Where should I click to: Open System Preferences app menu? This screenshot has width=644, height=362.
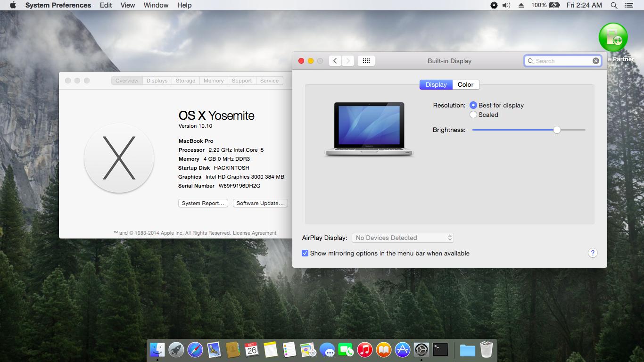point(58,5)
